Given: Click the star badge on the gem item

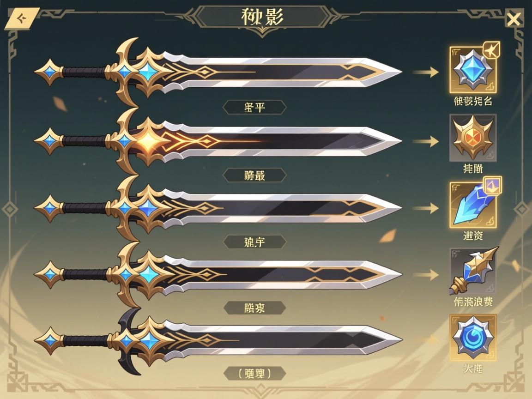Looking at the screenshot, I should tap(491, 50).
